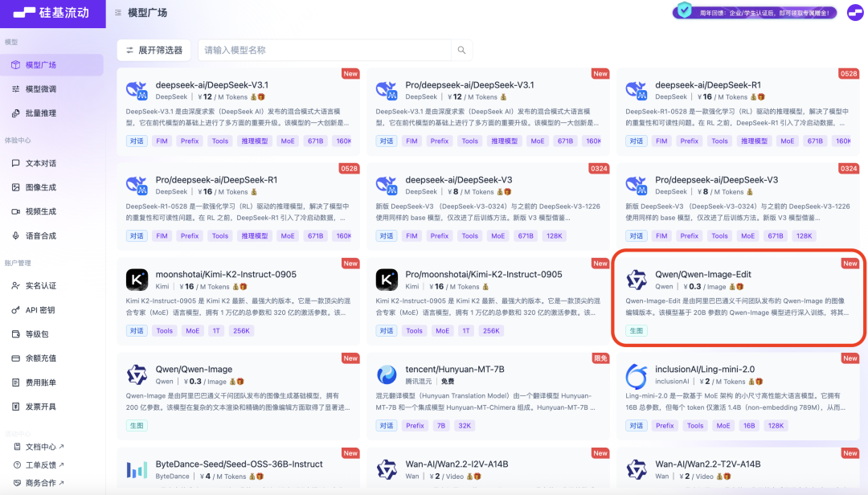Click the 模型微调 sliders icon
The image size is (868, 495).
(x=15, y=88)
